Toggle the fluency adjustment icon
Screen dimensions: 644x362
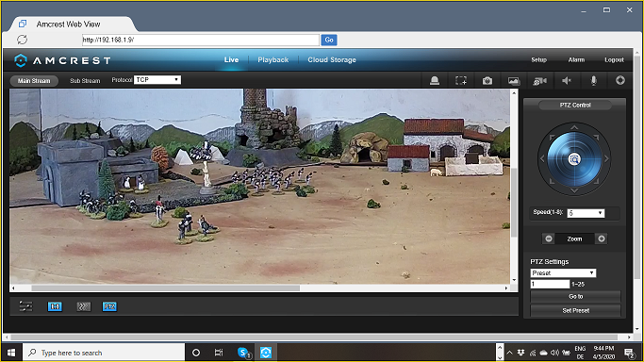point(83,306)
